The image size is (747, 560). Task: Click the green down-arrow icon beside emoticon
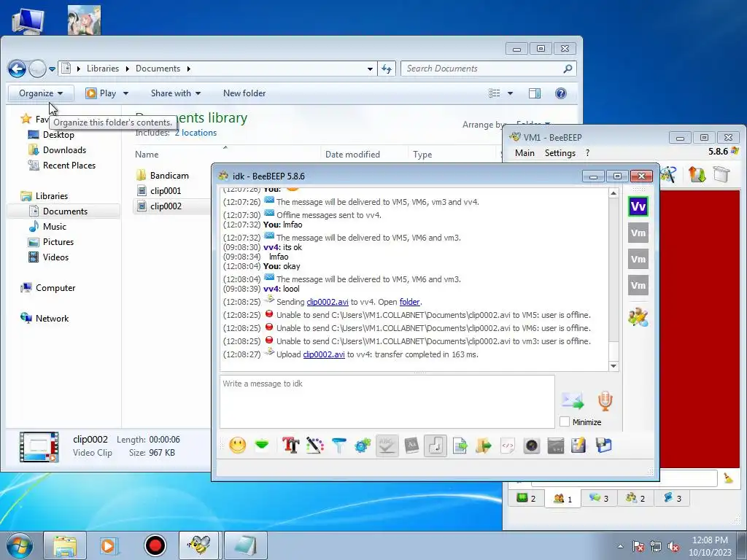pyautogui.click(x=262, y=446)
